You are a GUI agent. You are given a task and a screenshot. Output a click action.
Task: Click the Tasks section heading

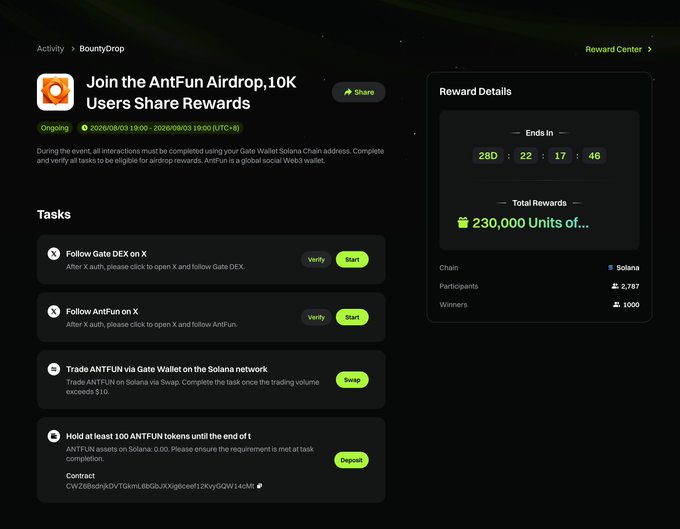point(54,214)
